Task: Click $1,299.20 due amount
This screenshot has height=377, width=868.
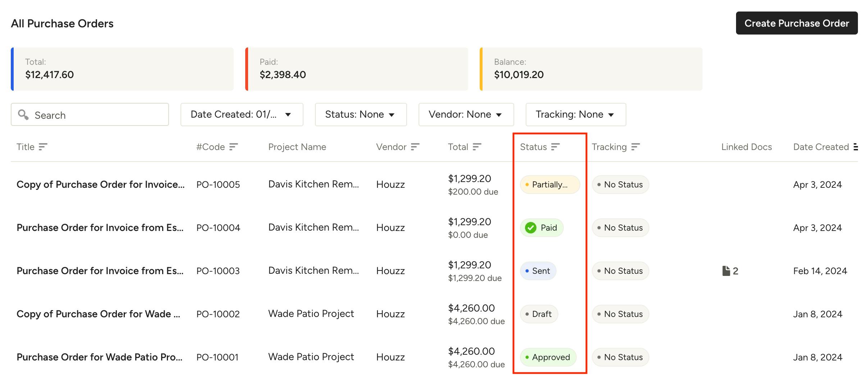Action: (x=475, y=278)
